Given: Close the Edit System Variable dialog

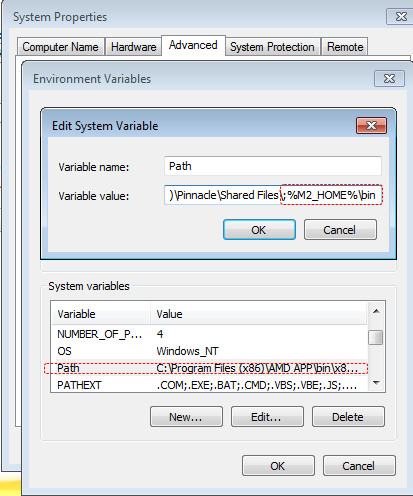Looking at the screenshot, I should (x=371, y=125).
